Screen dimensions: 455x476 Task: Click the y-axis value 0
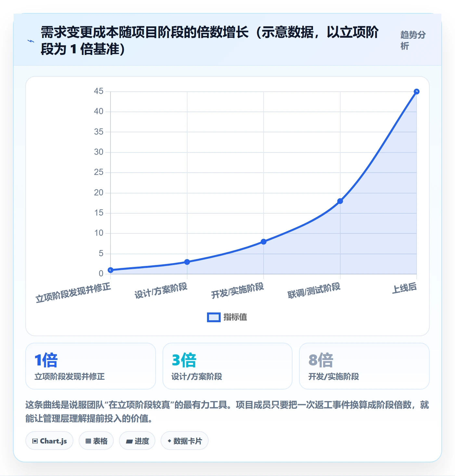(x=101, y=274)
